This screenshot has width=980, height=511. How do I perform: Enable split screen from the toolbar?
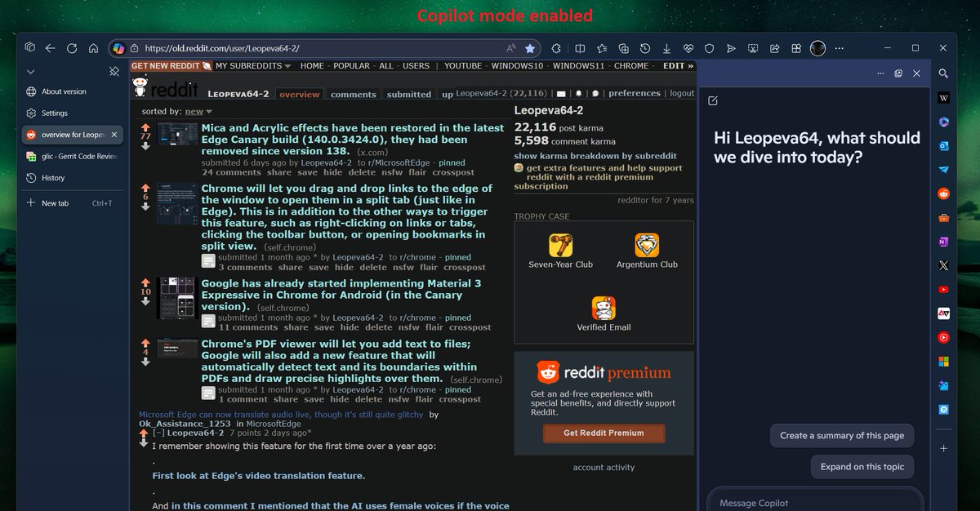[580, 48]
